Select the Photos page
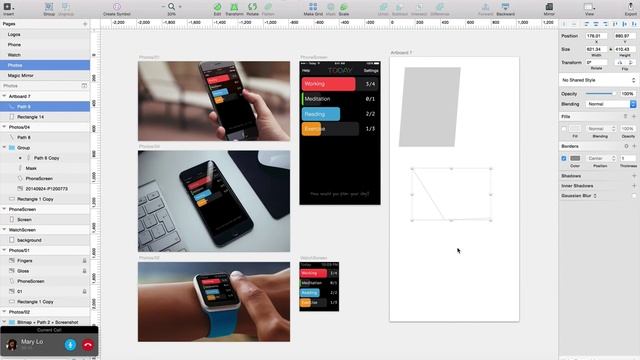640x360 pixels. 45,65
